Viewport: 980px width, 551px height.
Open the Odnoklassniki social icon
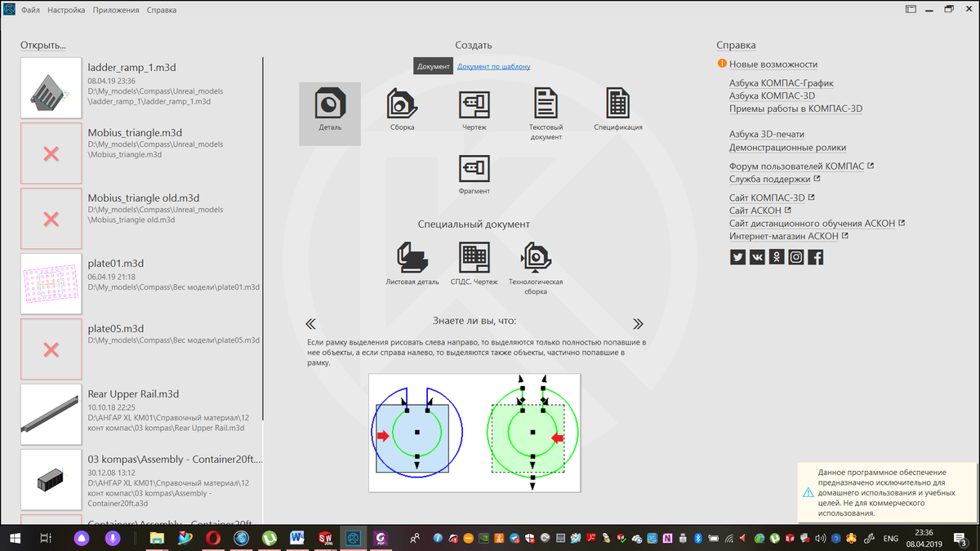pos(777,257)
